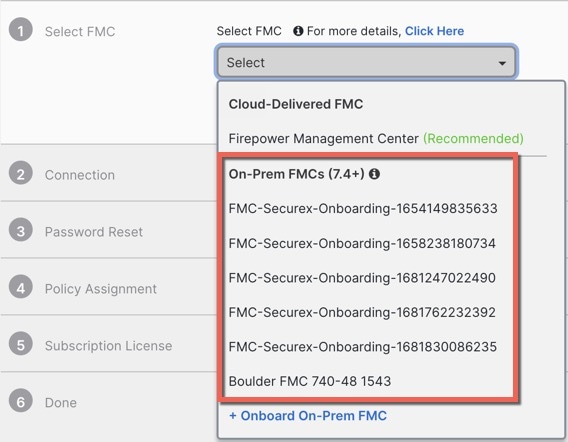The height and width of the screenshot is (442, 568).
Task: Click the step 3 Password Reset circle
Action: tap(21, 230)
